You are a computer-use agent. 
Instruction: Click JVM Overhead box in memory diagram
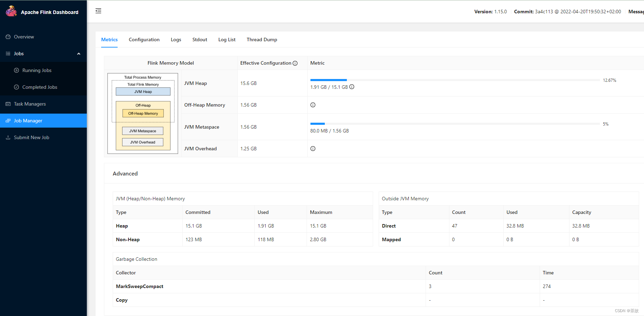(x=143, y=142)
